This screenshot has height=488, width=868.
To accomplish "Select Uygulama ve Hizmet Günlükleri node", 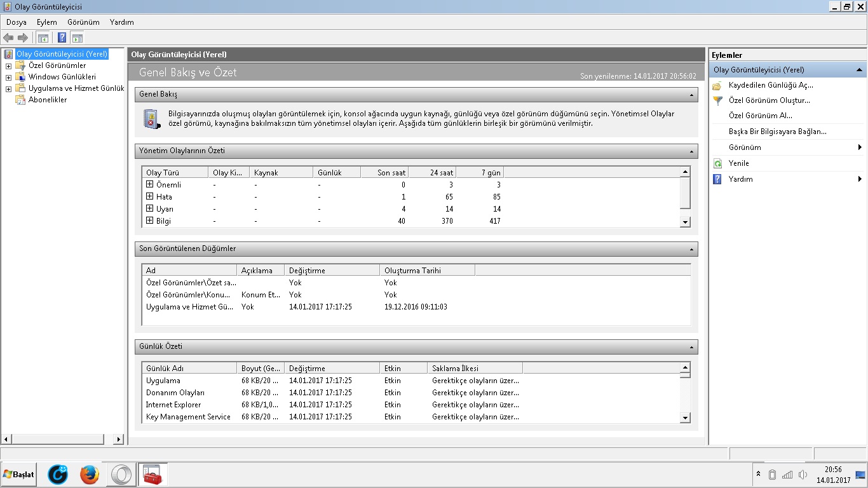I will click(76, 88).
